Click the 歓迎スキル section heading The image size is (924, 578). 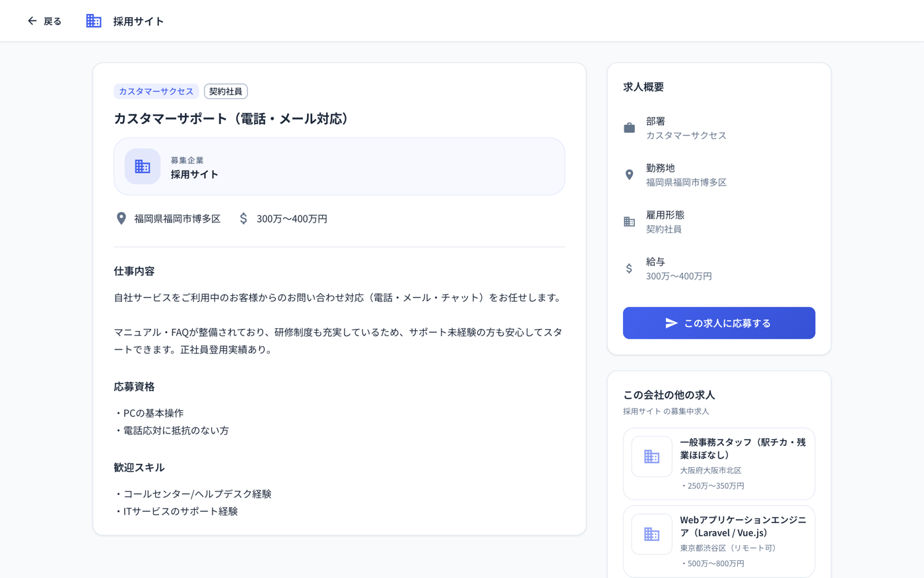[x=139, y=468]
